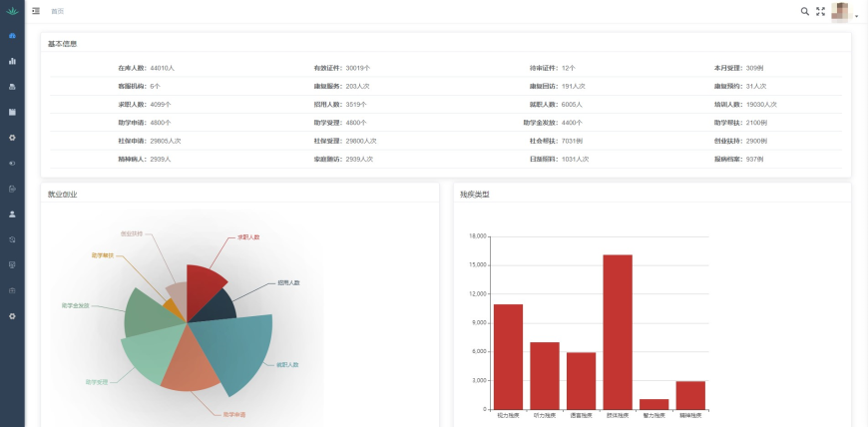Collapse the sidebar with the hamburger toggle
Screen dimensions: 868x427
36,11
